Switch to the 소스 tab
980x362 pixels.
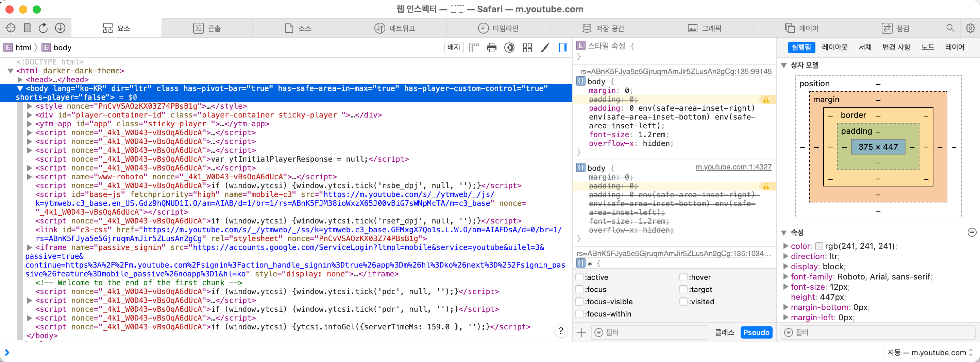(298, 28)
